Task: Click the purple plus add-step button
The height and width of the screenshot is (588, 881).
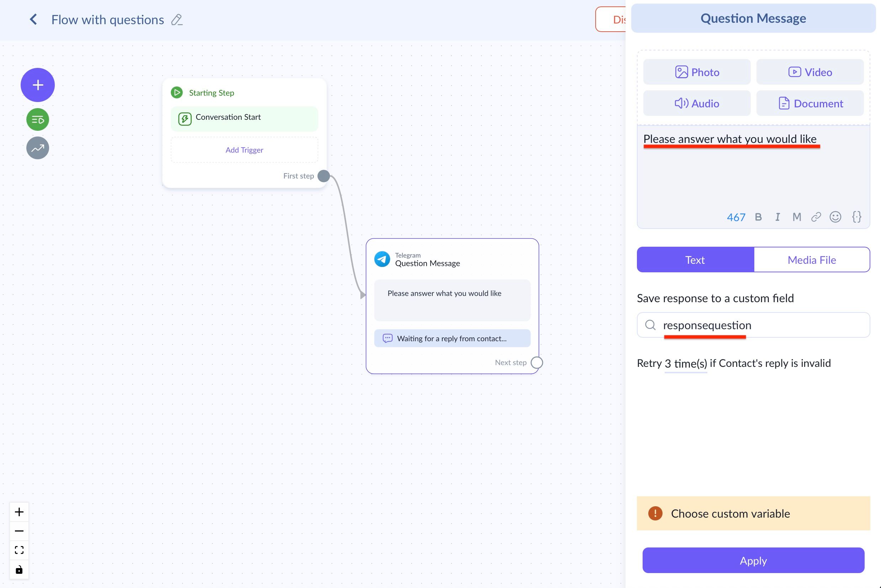Action: click(x=37, y=85)
